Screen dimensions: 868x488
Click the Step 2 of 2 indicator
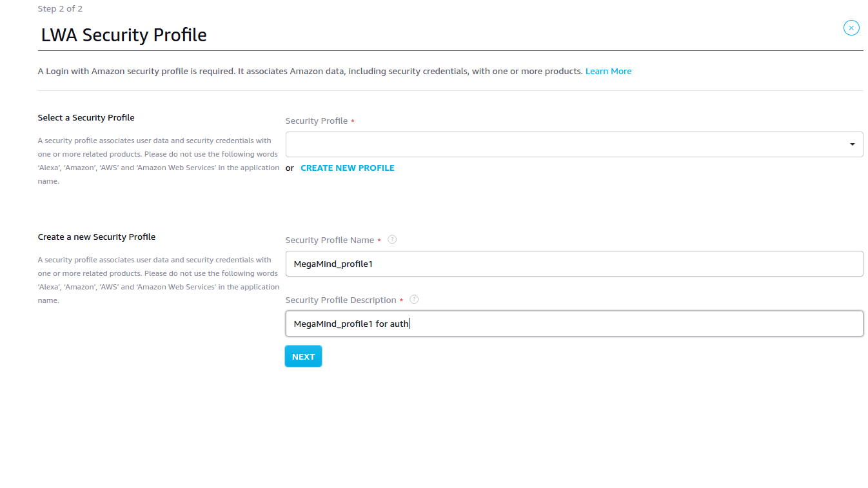click(60, 8)
